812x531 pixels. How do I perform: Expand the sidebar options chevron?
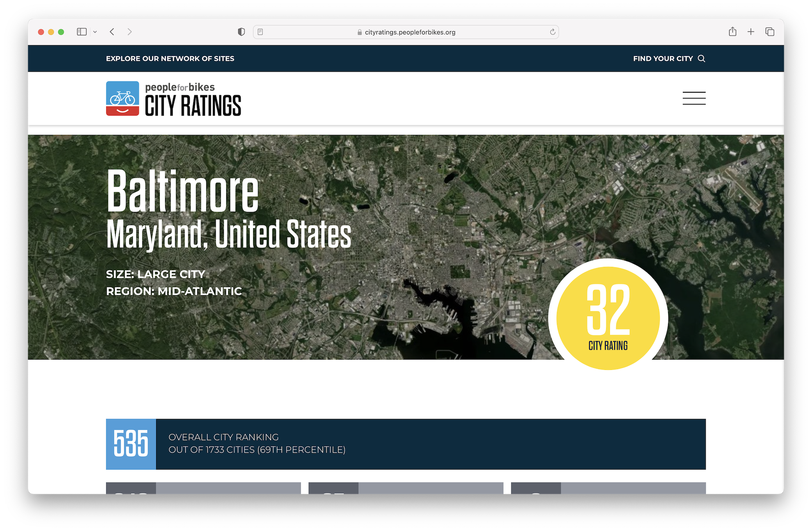point(95,32)
